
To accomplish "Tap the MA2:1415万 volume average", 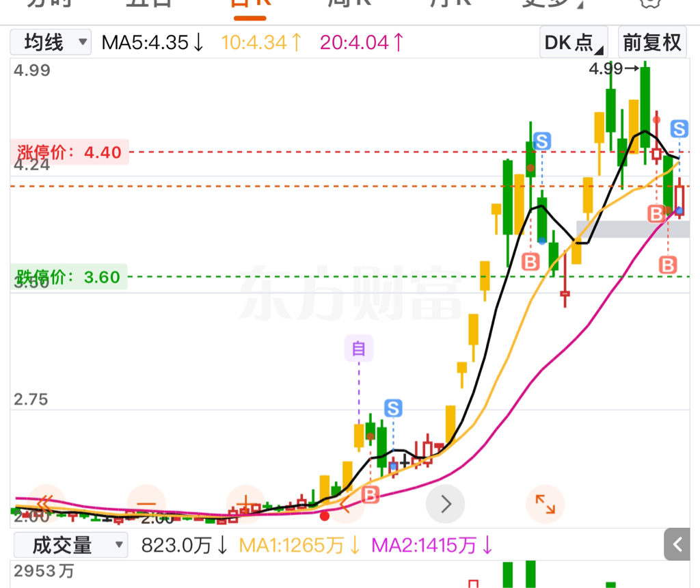I will click(x=432, y=545).
